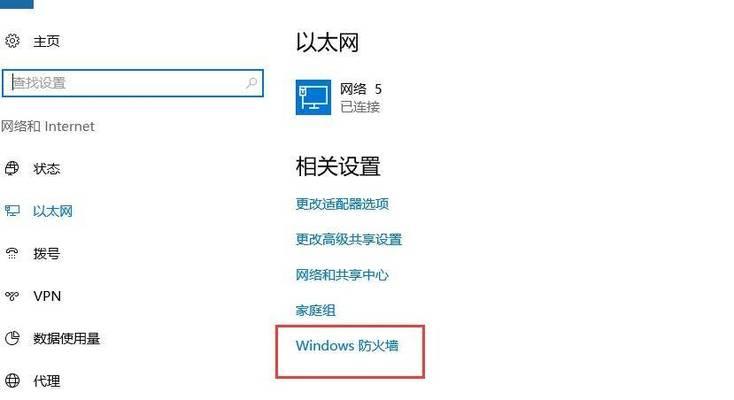Click the Status globe icon
The width and height of the screenshot is (734, 400).
(12, 168)
